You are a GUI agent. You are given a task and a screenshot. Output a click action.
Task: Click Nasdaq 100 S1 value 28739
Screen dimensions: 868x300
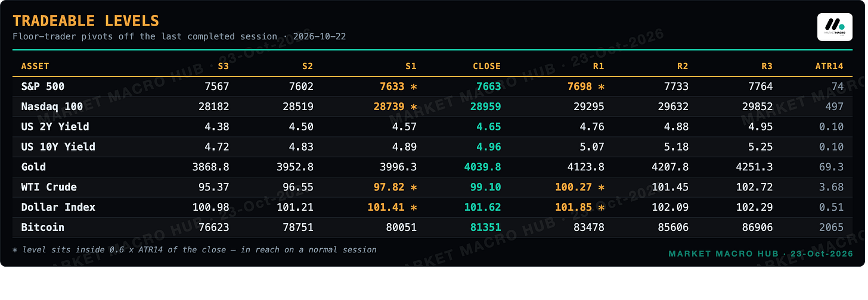[x=389, y=107]
